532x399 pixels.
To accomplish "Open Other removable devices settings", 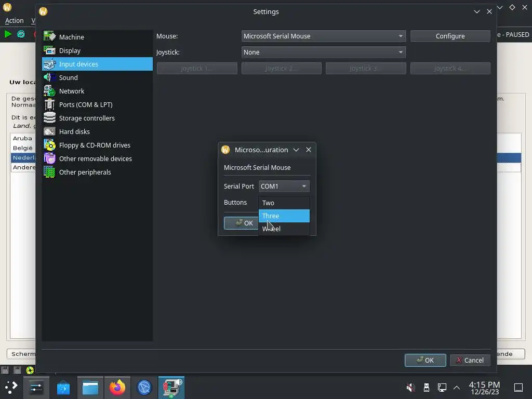I will tap(97, 159).
